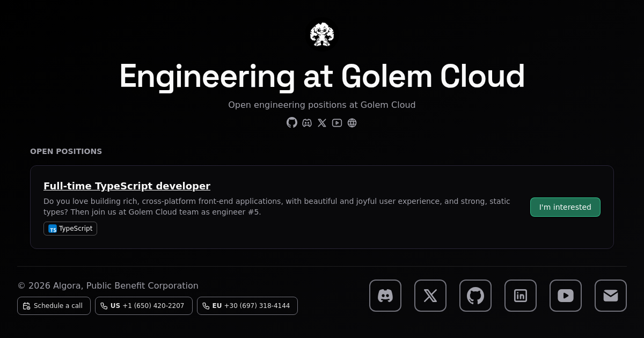Click the Schedule a call button
This screenshot has height=338, width=644.
(54, 306)
